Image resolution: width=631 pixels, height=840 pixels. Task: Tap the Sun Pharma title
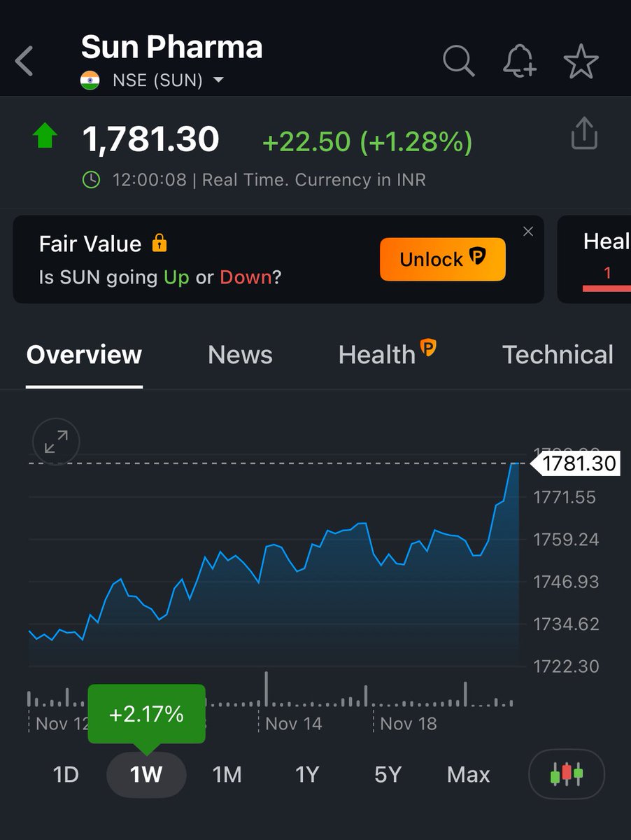tap(171, 48)
